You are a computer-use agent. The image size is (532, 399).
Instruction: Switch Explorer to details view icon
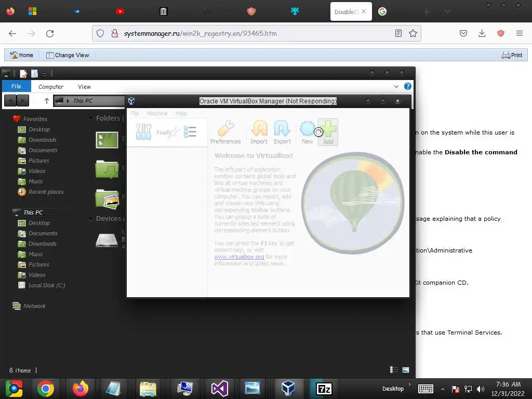coord(394,369)
